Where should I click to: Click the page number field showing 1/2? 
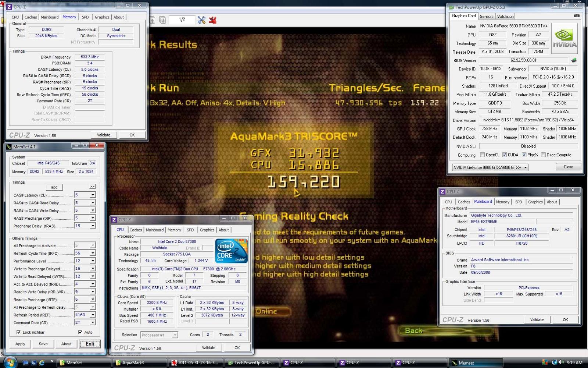pyautogui.click(x=182, y=20)
